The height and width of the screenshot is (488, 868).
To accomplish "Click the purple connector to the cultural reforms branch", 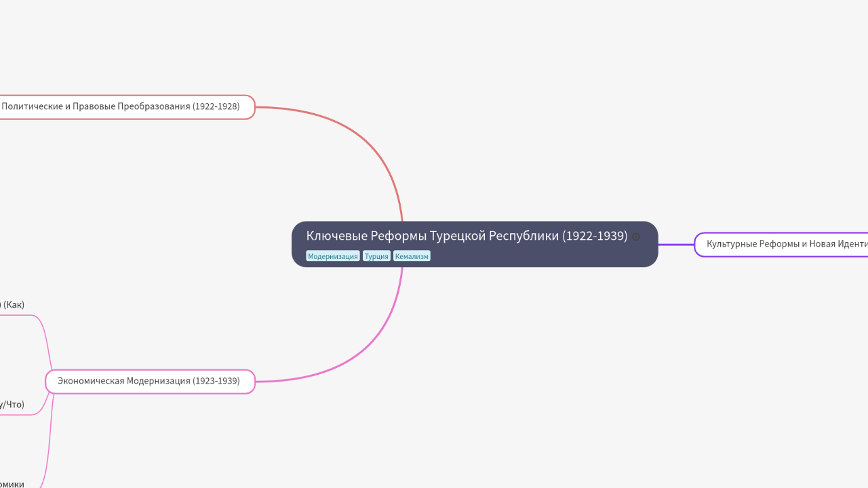I will tap(676, 245).
